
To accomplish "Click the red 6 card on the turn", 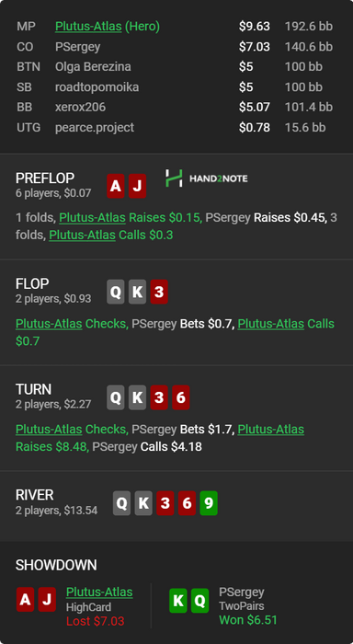I will point(180,397).
